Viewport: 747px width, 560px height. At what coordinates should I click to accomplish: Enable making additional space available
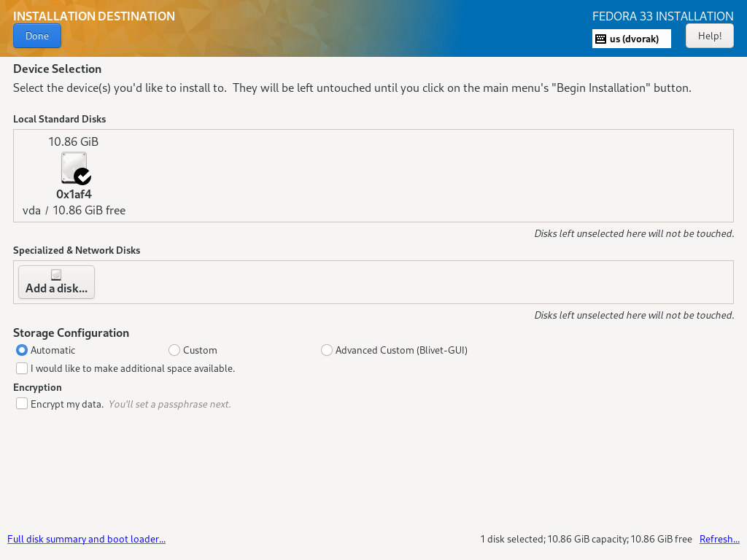coord(22,368)
